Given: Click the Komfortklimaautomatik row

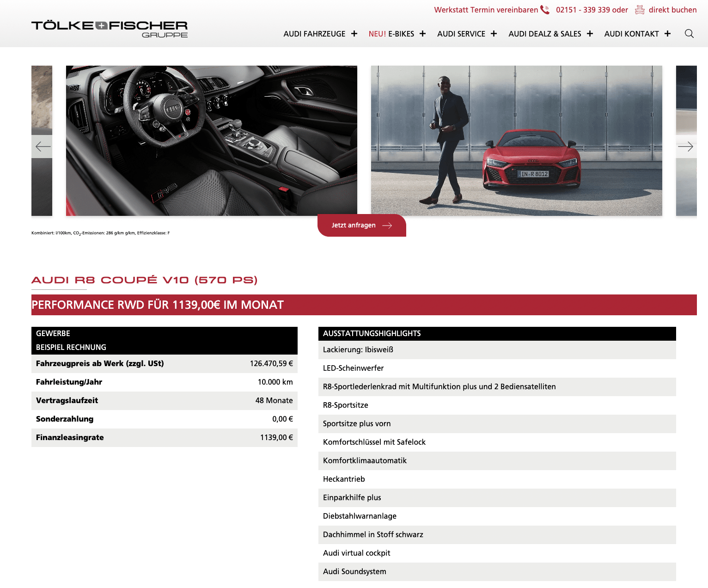Looking at the screenshot, I should click(497, 461).
